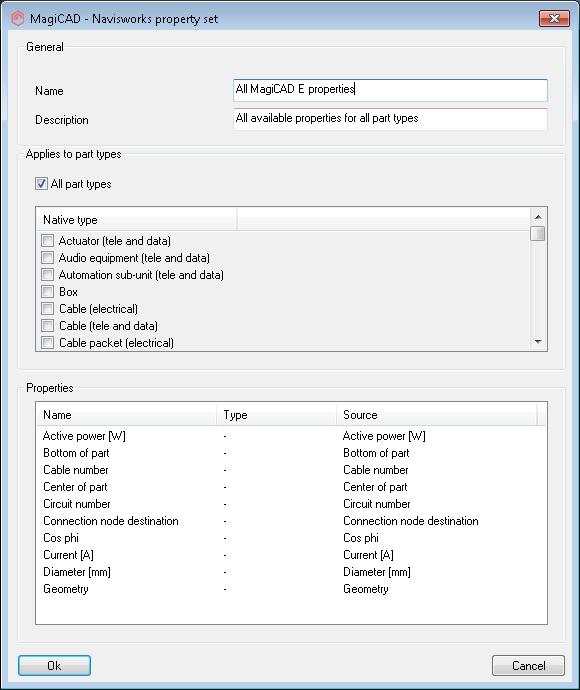The width and height of the screenshot is (580, 690).
Task: Click Source value Diameter [mm]
Action: [377, 572]
